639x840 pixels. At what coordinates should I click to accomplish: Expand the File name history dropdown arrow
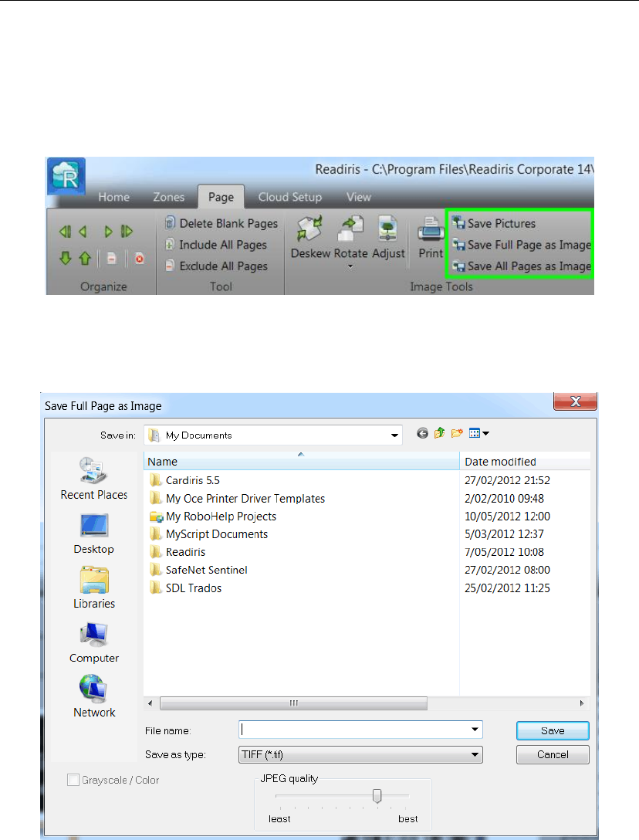pos(475,730)
